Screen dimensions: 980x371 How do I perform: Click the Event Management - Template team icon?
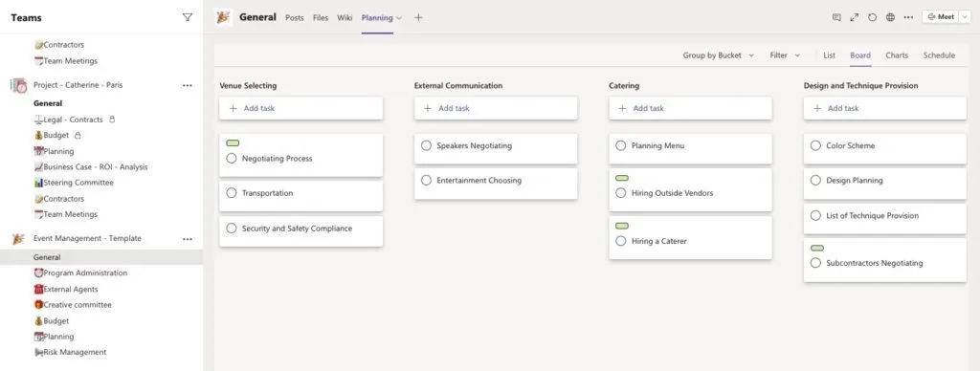click(19, 239)
